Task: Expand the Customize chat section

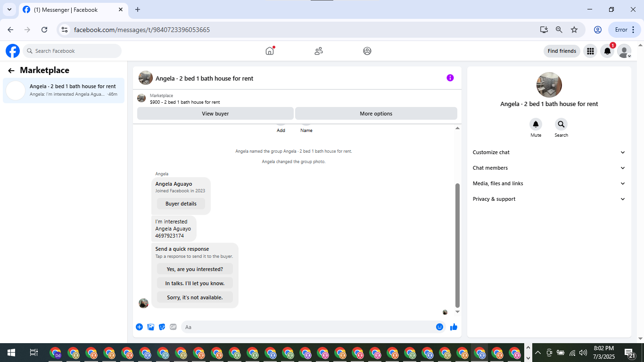Action: 549,152
